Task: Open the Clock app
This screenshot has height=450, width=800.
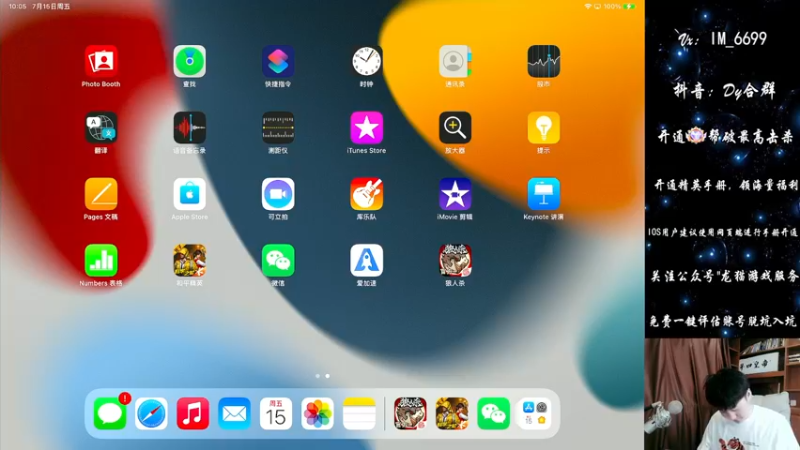Action: (x=366, y=61)
